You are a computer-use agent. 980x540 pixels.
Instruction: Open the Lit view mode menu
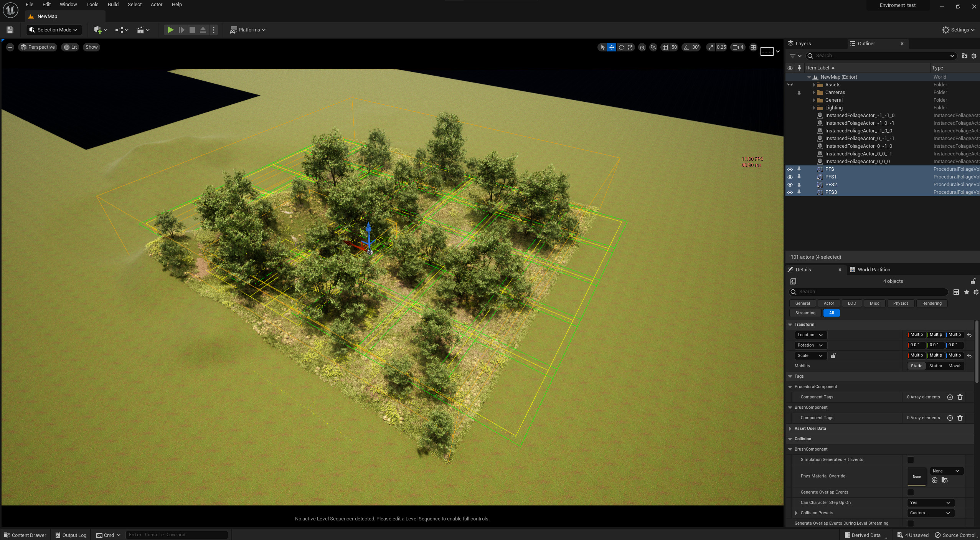[x=70, y=47]
